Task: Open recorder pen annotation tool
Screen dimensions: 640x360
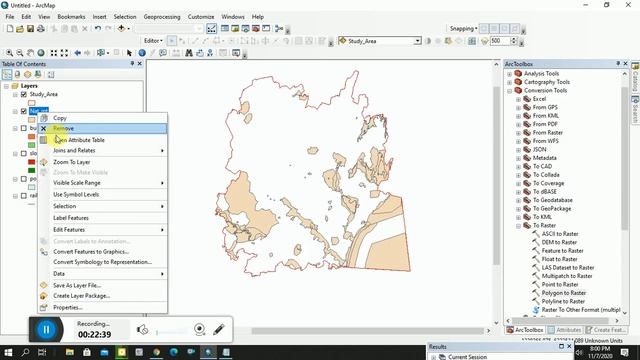Action: 219,329
